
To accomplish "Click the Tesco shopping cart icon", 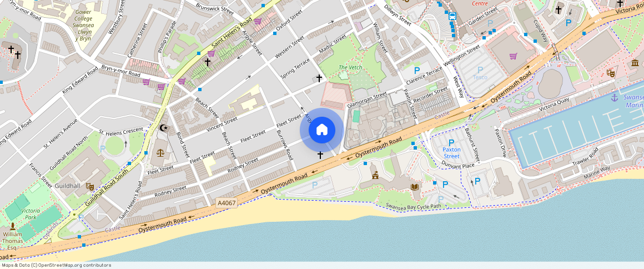I will pos(513,56).
